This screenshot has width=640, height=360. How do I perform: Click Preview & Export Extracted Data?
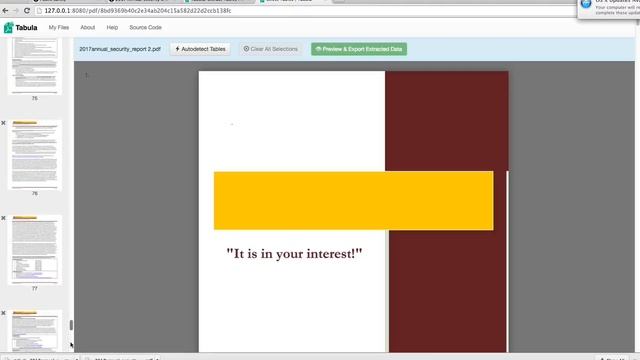pos(359,49)
